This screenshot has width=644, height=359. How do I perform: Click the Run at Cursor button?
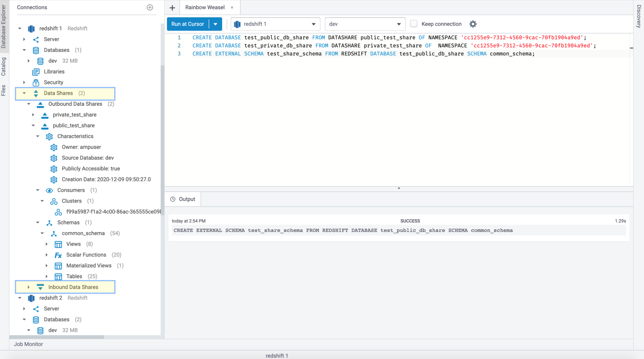tap(187, 24)
